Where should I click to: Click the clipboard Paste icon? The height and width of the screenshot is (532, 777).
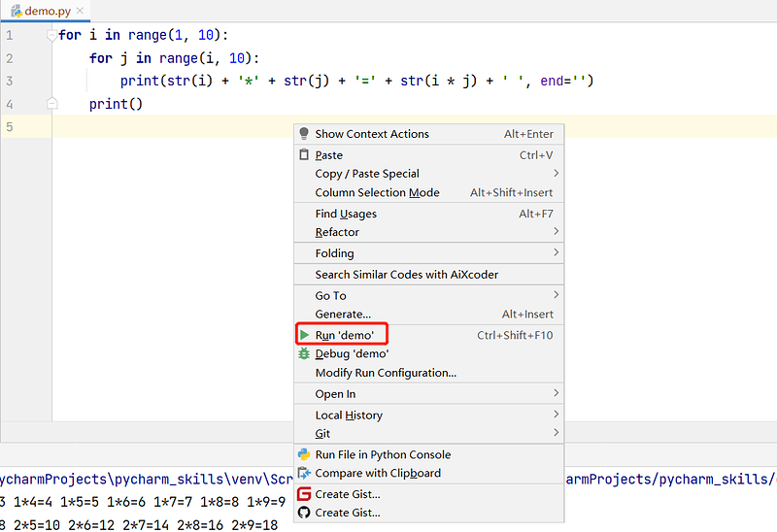[x=304, y=155]
